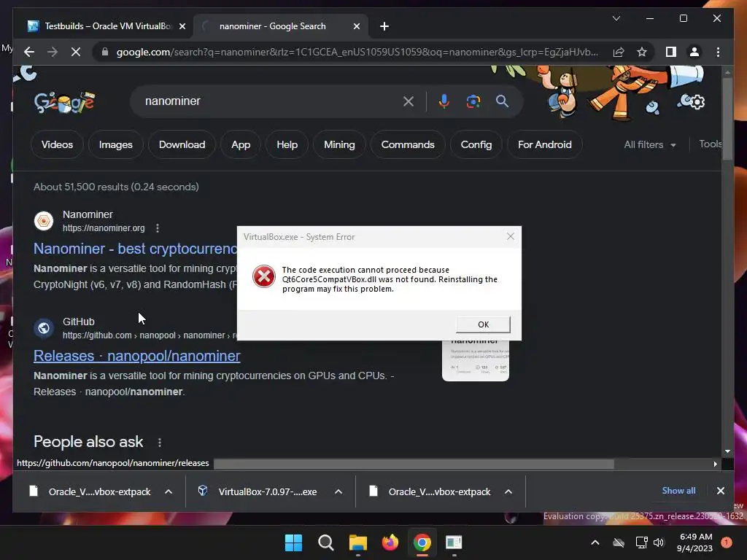
Task: Select the Mining filter chip
Action: (x=339, y=145)
